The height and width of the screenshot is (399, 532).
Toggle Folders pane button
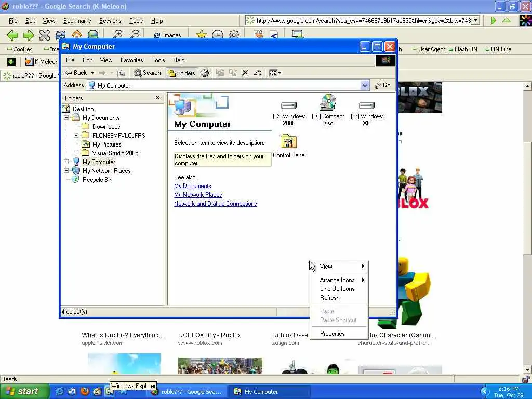(x=181, y=73)
